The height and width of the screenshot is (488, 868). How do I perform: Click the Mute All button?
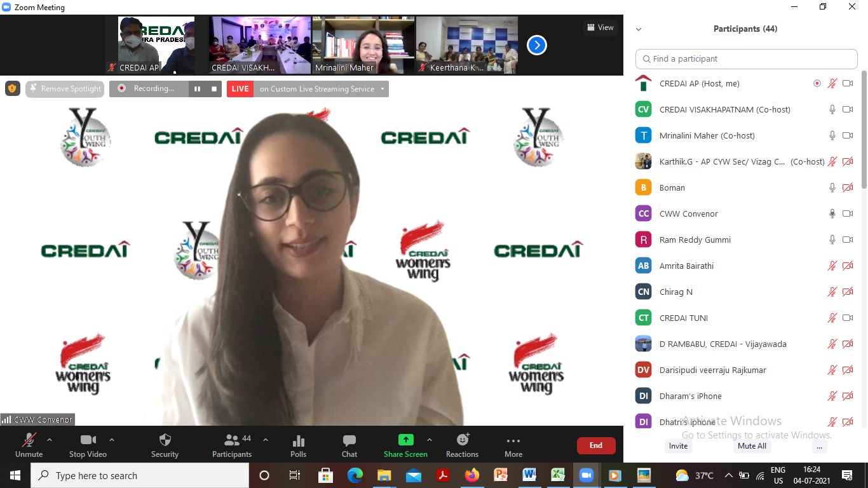click(752, 446)
